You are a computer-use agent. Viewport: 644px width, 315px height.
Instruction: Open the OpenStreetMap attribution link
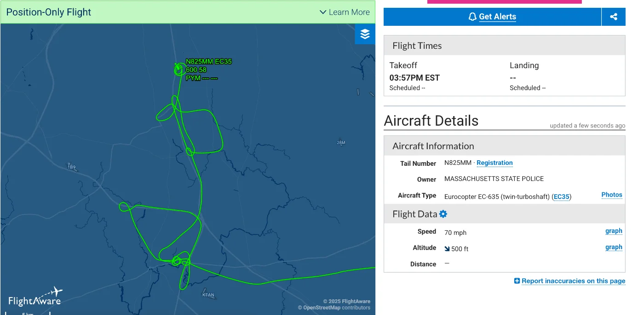(x=322, y=308)
